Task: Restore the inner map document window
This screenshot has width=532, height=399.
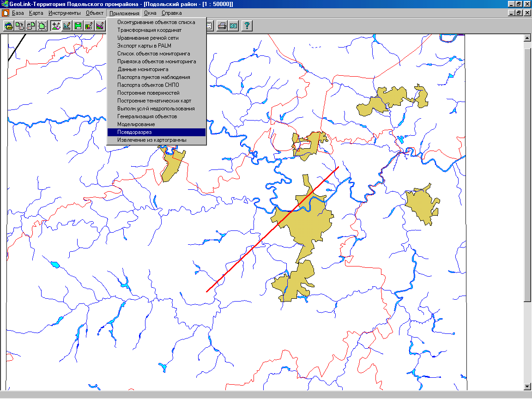Action: pos(519,13)
